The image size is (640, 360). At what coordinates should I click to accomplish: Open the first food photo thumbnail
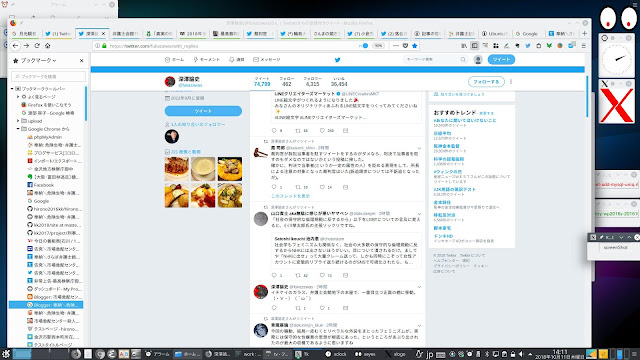coord(177,169)
